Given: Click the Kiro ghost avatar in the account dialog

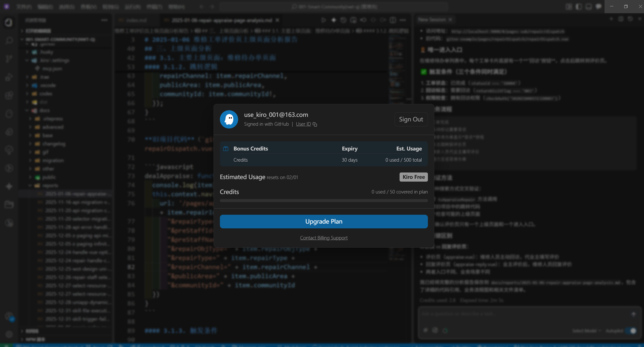Looking at the screenshot, I should [229, 119].
